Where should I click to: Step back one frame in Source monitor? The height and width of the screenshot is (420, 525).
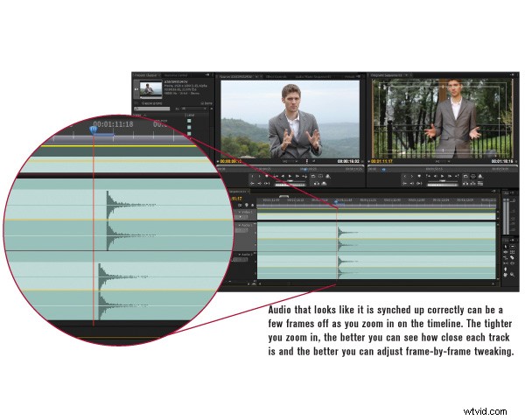coord(283,176)
